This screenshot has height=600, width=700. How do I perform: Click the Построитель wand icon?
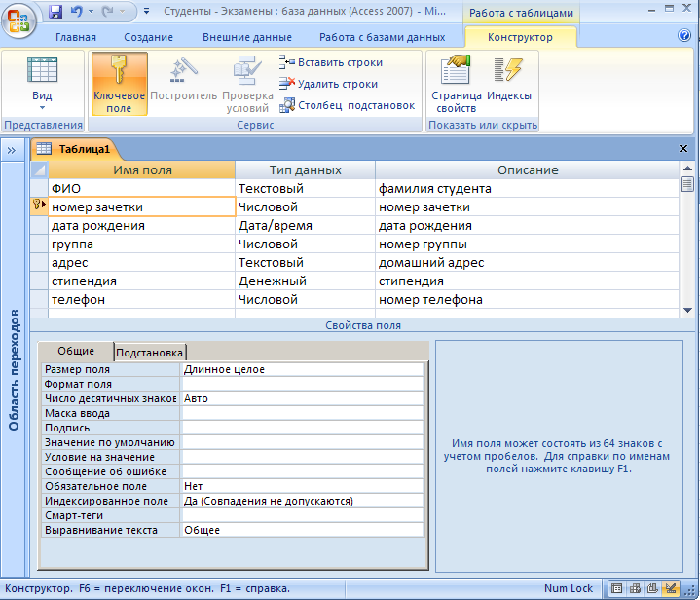click(183, 70)
